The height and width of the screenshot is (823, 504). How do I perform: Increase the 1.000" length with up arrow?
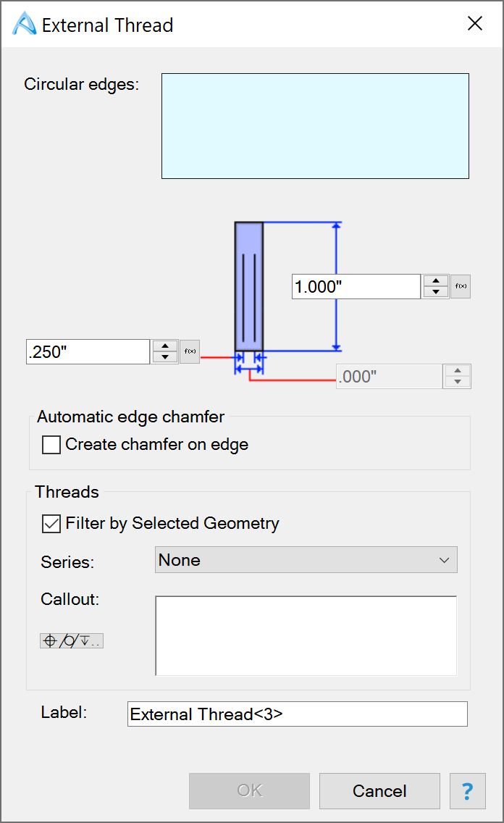(436, 281)
